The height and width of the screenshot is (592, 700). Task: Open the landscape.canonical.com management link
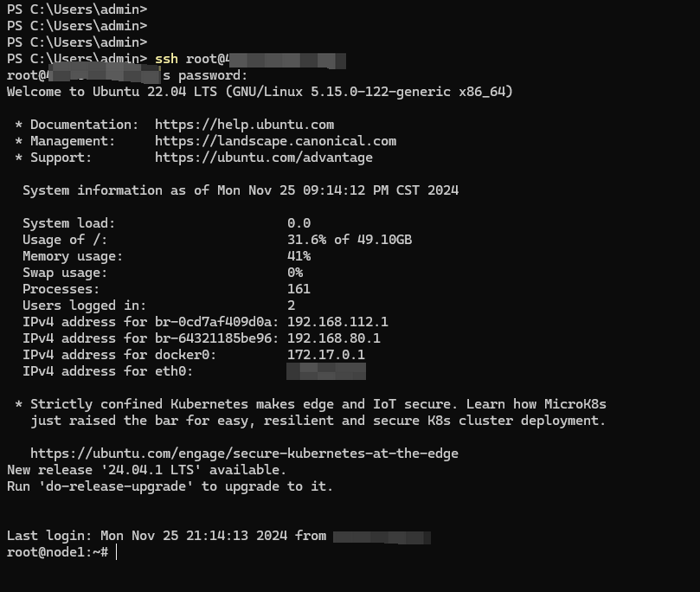pos(275,141)
